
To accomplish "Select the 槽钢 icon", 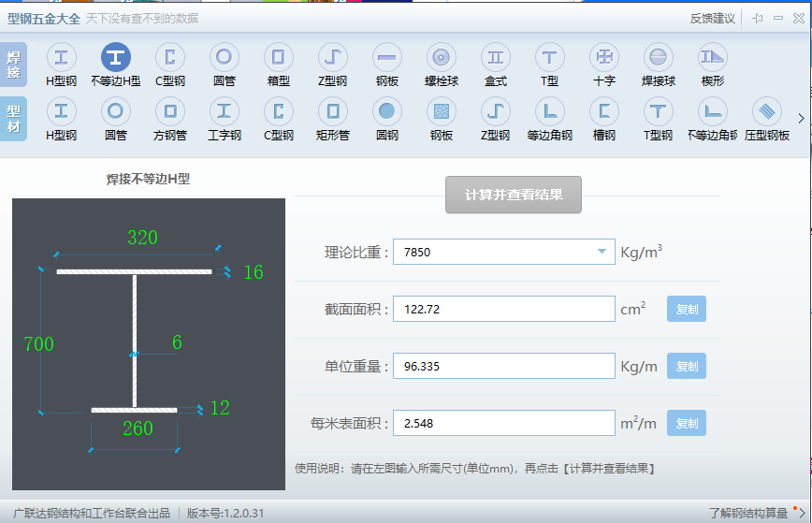I will pyautogui.click(x=604, y=111).
